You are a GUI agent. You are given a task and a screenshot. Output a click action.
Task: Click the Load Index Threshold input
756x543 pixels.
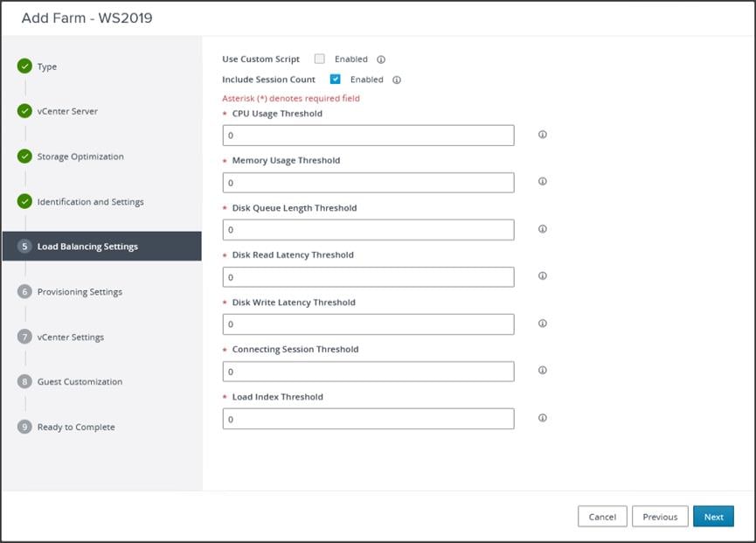(368, 419)
